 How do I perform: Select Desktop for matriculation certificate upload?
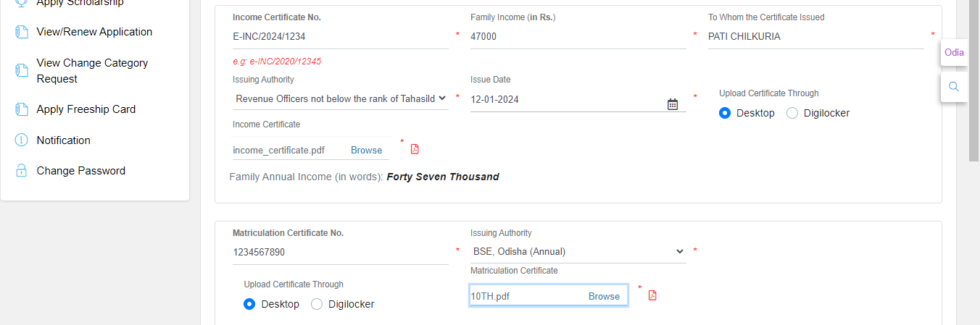[249, 304]
